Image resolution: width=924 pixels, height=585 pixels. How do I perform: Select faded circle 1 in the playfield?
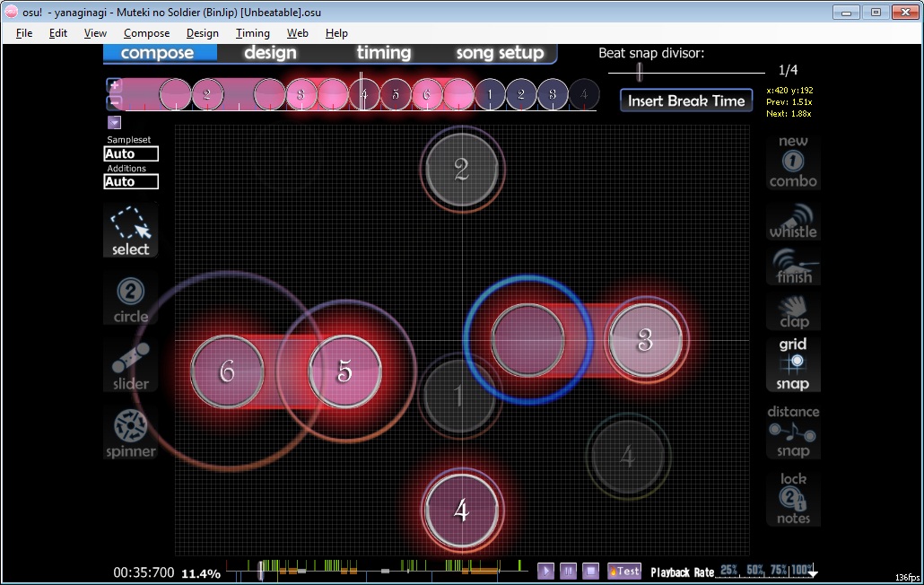pos(458,396)
